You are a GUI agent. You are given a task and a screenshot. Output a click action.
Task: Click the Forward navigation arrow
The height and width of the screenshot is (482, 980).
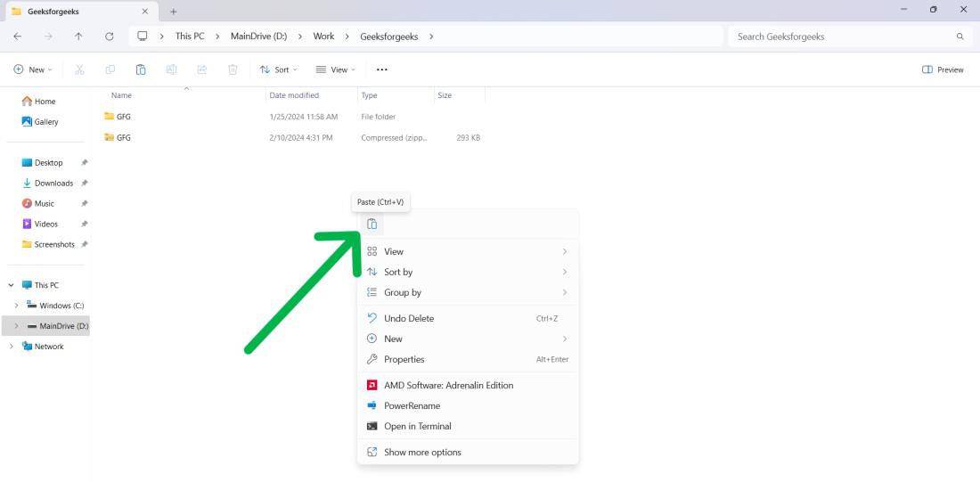pos(48,37)
